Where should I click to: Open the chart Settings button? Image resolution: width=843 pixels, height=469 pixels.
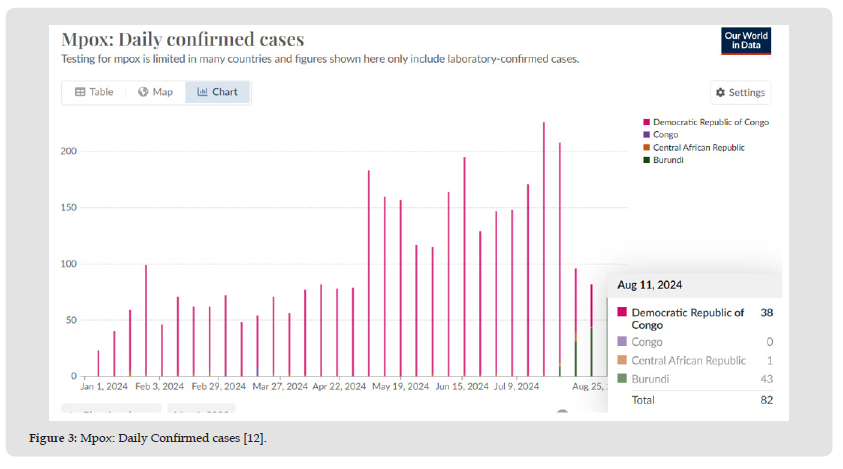[740, 93]
